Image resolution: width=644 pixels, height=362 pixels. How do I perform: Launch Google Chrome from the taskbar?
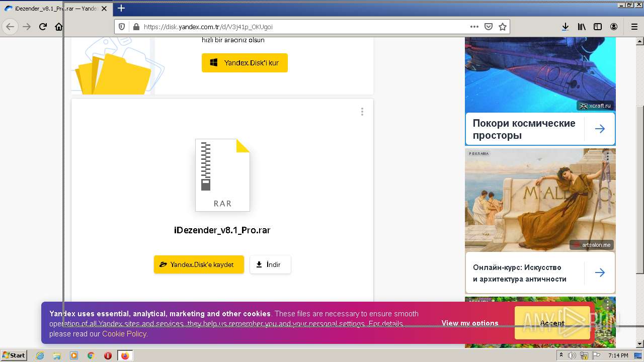[91, 355]
